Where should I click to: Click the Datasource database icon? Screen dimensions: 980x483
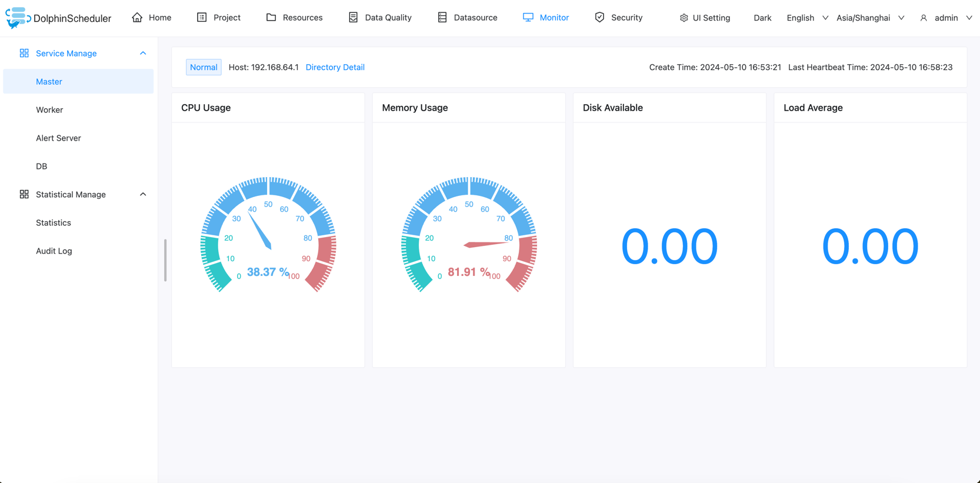[x=442, y=18]
